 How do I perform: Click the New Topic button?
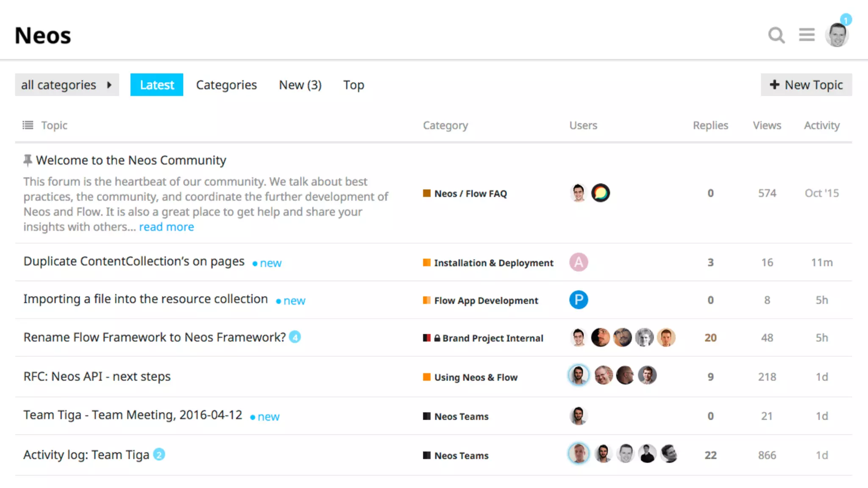[806, 85]
